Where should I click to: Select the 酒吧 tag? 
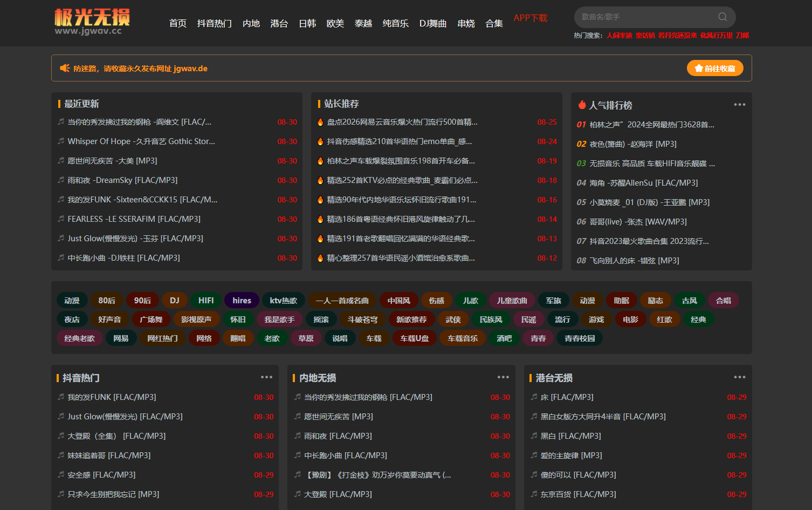[x=504, y=338]
